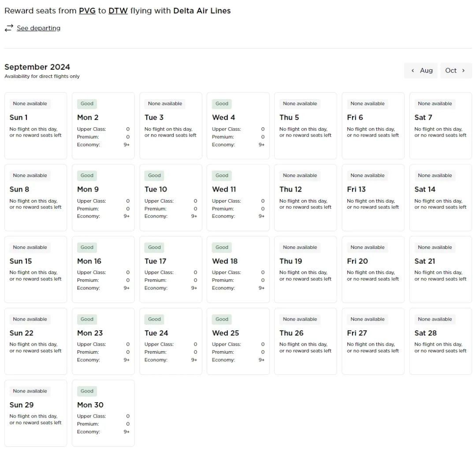The width and height of the screenshot is (476, 452).
Task: Select the Mon 30 date card
Action: tap(103, 413)
